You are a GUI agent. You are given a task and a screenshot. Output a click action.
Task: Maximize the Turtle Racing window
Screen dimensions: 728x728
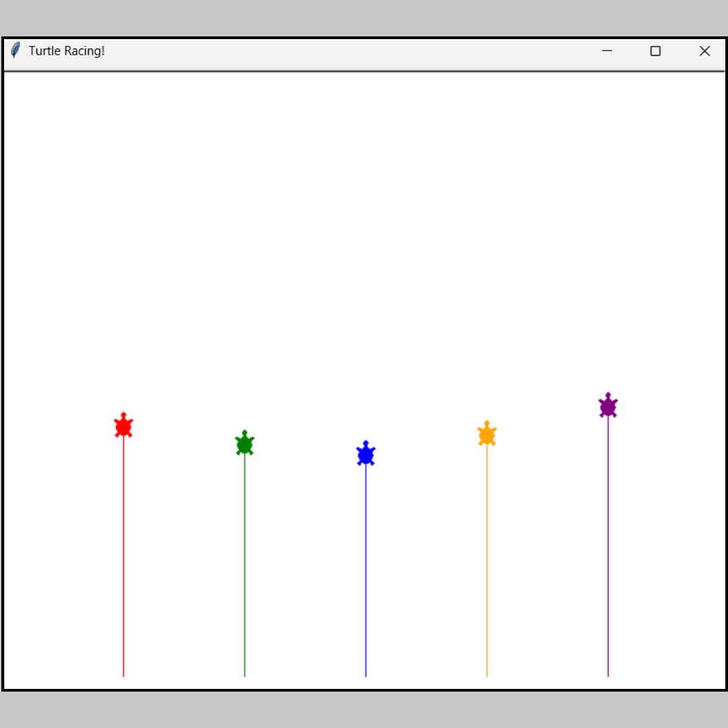click(x=655, y=51)
